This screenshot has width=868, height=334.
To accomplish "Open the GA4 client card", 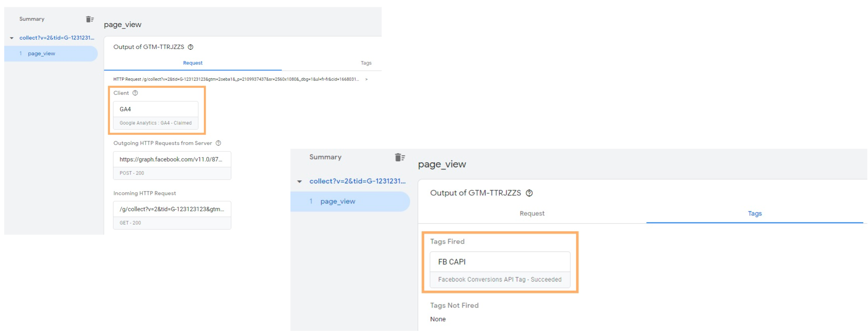I will (156, 115).
